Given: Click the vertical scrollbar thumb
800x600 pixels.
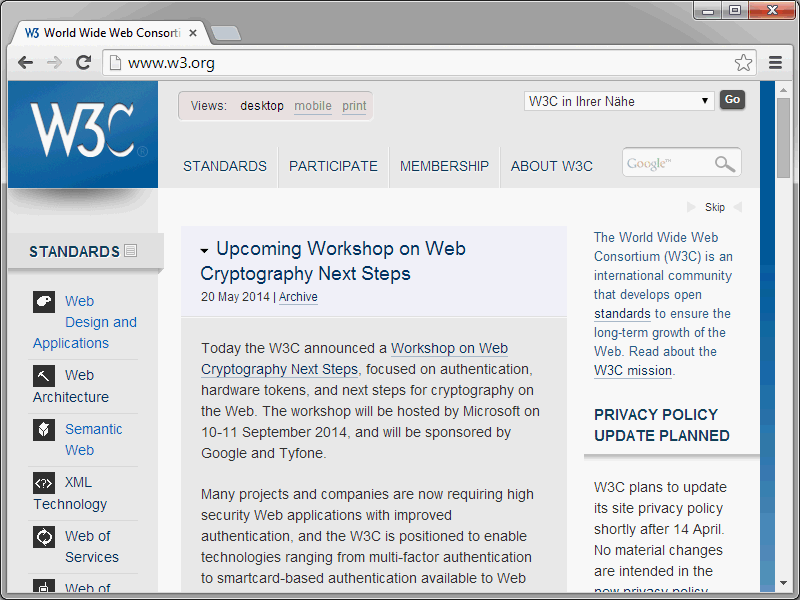Looking at the screenshot, I should [783, 138].
